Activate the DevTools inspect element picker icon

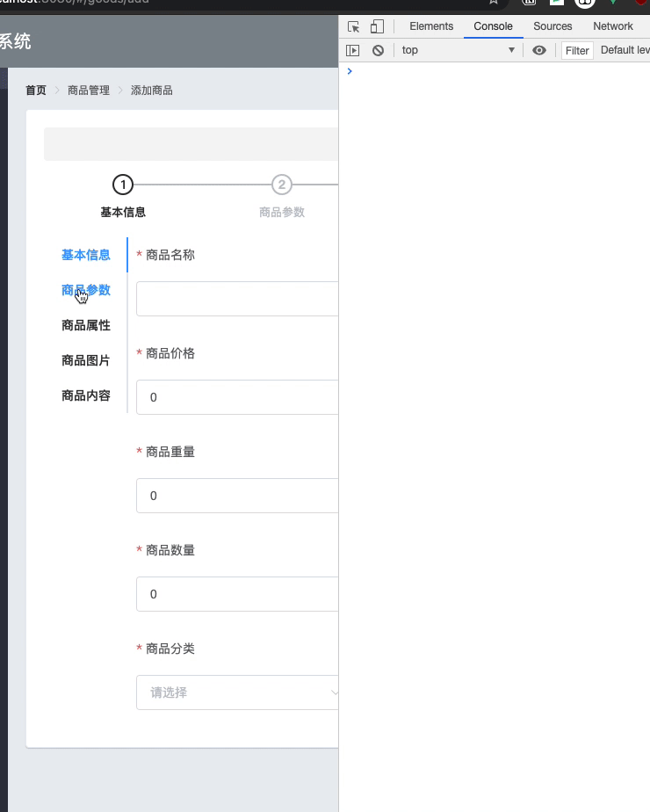353,26
